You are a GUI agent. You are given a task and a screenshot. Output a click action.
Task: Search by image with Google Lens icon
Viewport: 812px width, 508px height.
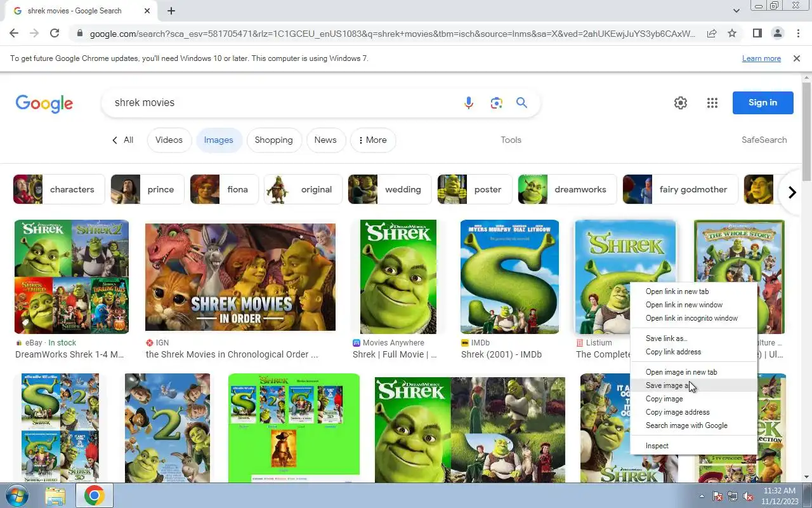[496, 103]
